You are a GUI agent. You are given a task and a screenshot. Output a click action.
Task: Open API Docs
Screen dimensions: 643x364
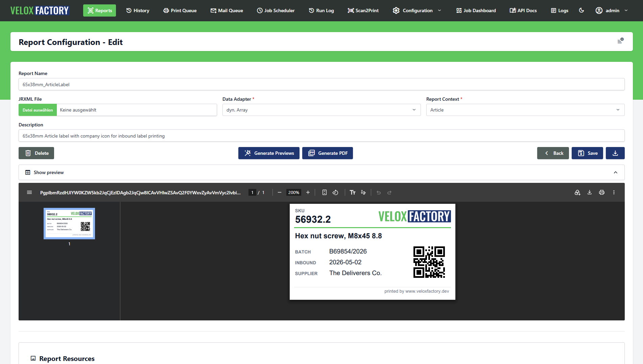523,10
